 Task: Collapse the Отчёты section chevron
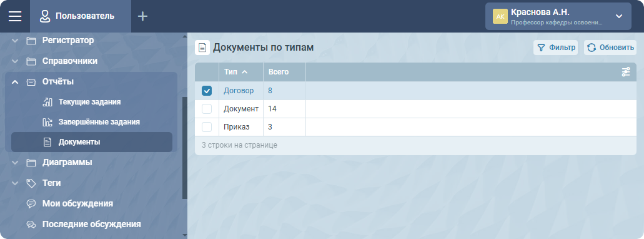[15, 82]
